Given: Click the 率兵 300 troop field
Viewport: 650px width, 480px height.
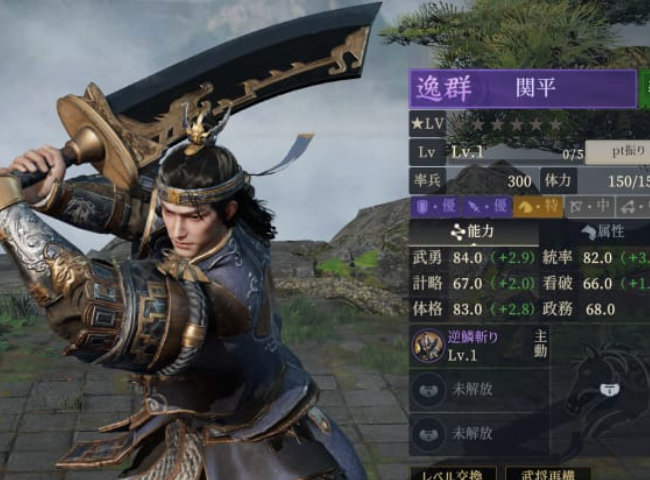Looking at the screenshot, I should (x=474, y=181).
